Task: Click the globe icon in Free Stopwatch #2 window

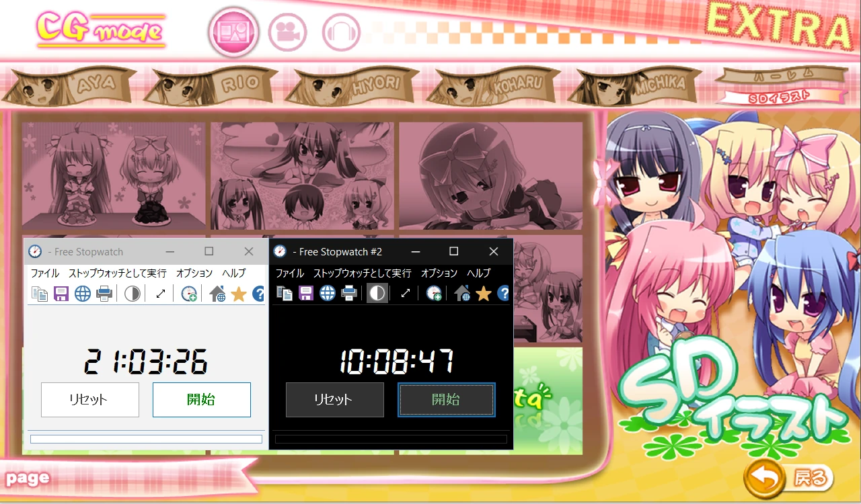Action: tap(328, 293)
